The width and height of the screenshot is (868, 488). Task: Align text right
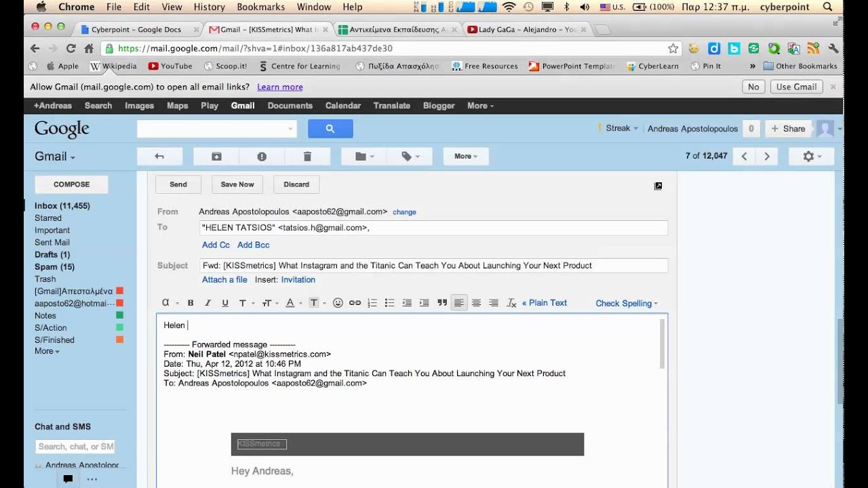point(494,303)
